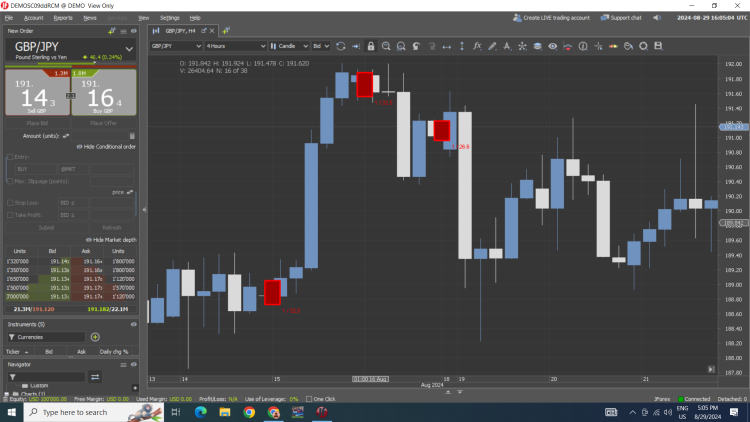Screen dimensions: 750x422
Task: Open the GBP/JPY instrument dropdown in chart toolbar
Action: point(176,46)
